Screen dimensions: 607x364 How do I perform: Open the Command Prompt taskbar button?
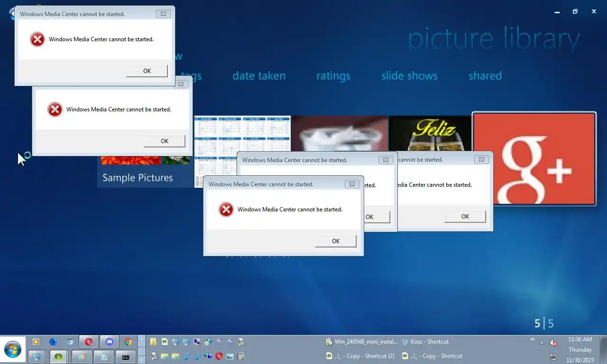[x=126, y=357]
